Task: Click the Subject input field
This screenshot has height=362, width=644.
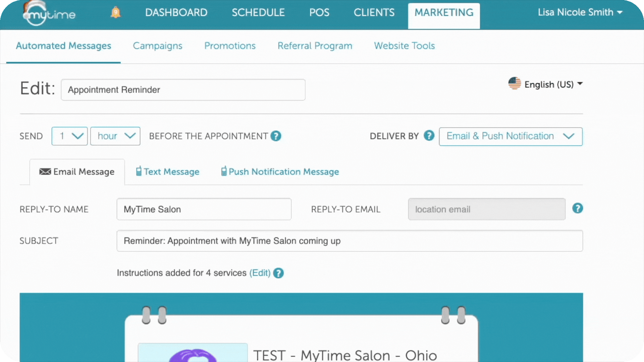Action: coord(350,241)
